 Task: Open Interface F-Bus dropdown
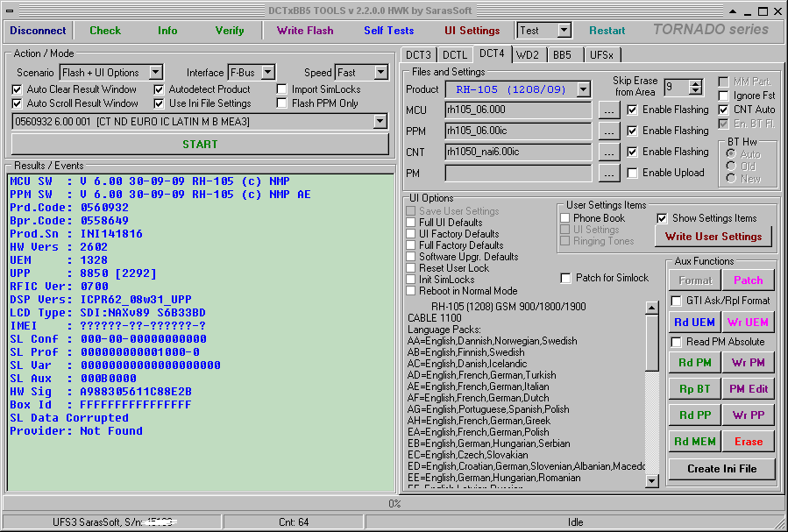tap(268, 73)
